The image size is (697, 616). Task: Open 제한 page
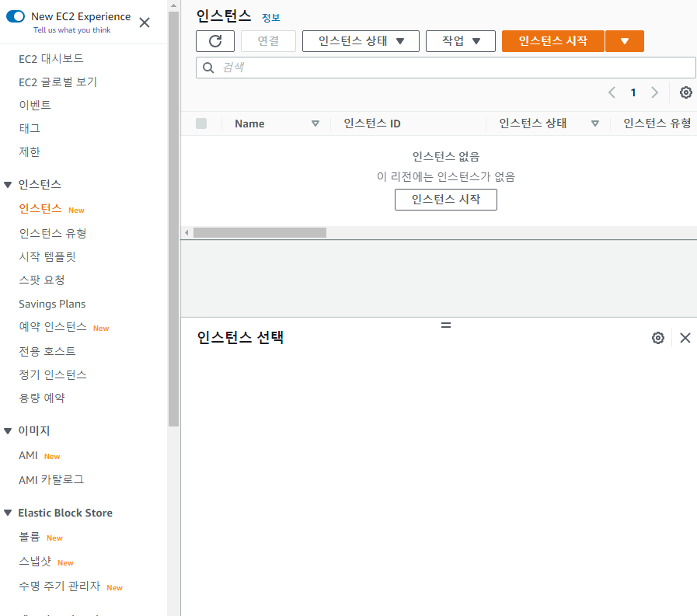point(30,152)
